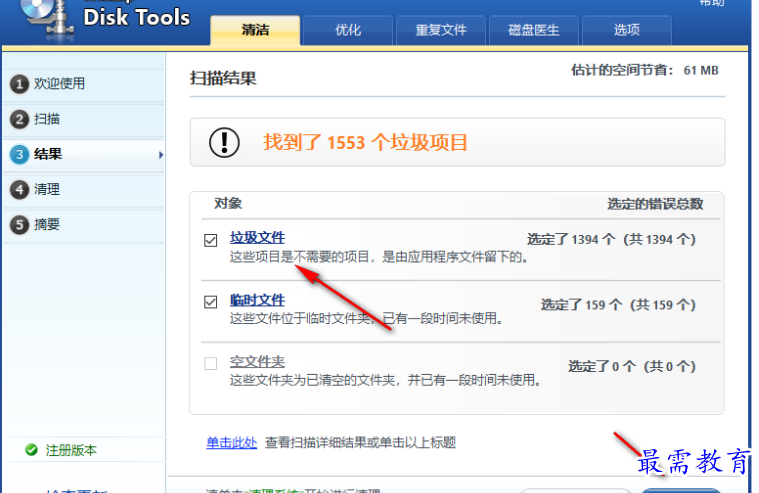Open the 临时文件 details link
The width and height of the screenshot is (759, 493).
tap(257, 300)
